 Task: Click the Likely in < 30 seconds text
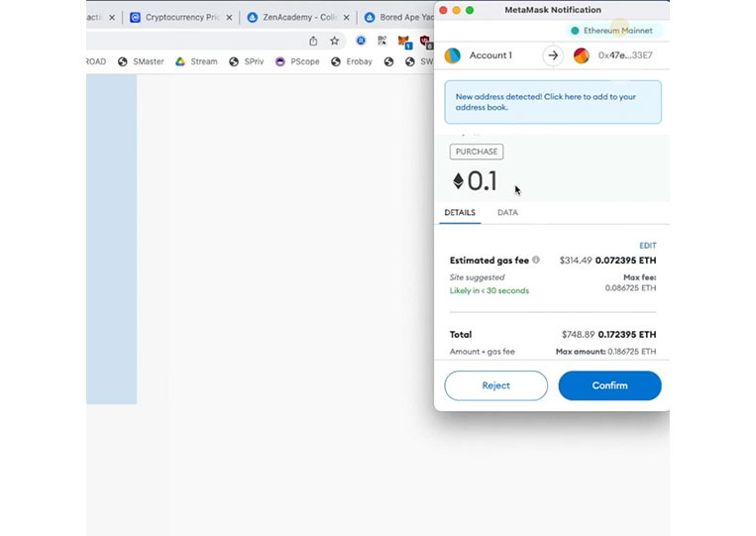coord(489,290)
